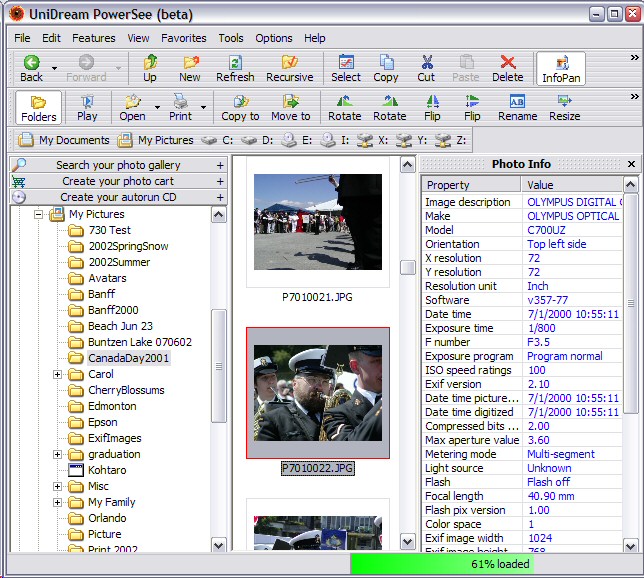Open the Tools menu
The width and height of the screenshot is (644, 578).
click(x=231, y=38)
